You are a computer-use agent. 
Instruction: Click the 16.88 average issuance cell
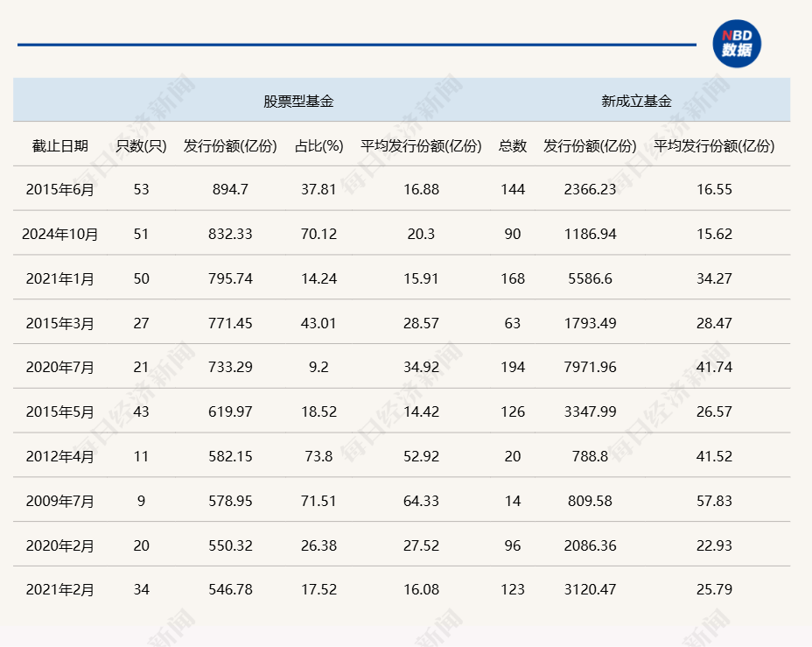pos(421,190)
